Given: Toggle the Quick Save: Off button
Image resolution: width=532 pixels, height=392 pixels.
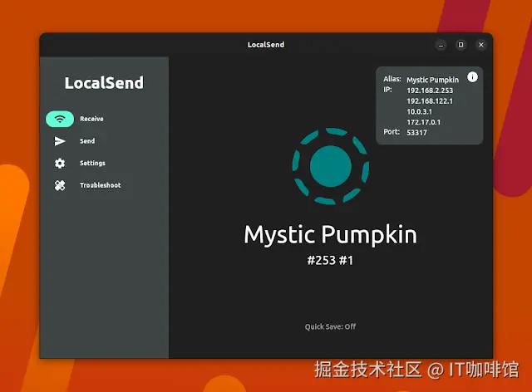Looking at the screenshot, I should [330, 326].
